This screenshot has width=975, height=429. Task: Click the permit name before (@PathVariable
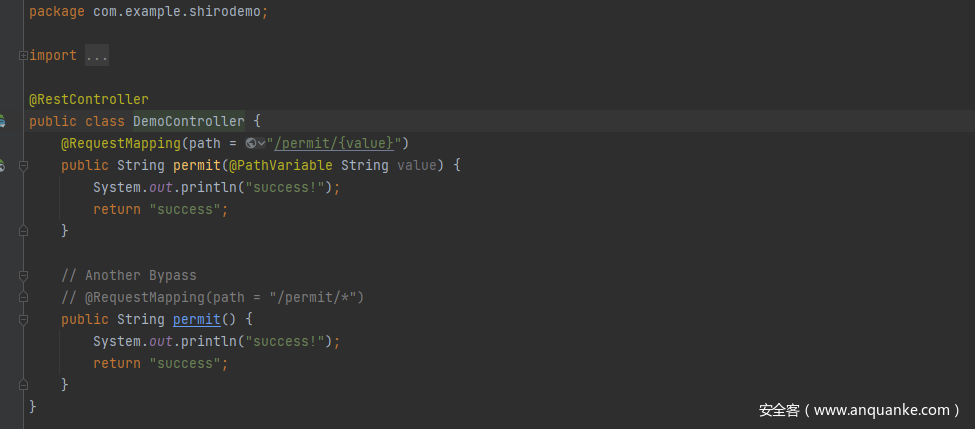pyautogui.click(x=196, y=166)
